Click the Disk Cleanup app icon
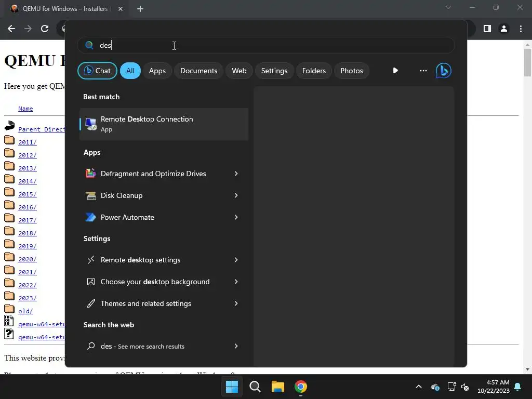Viewport: 532px width, 399px height. (90, 195)
